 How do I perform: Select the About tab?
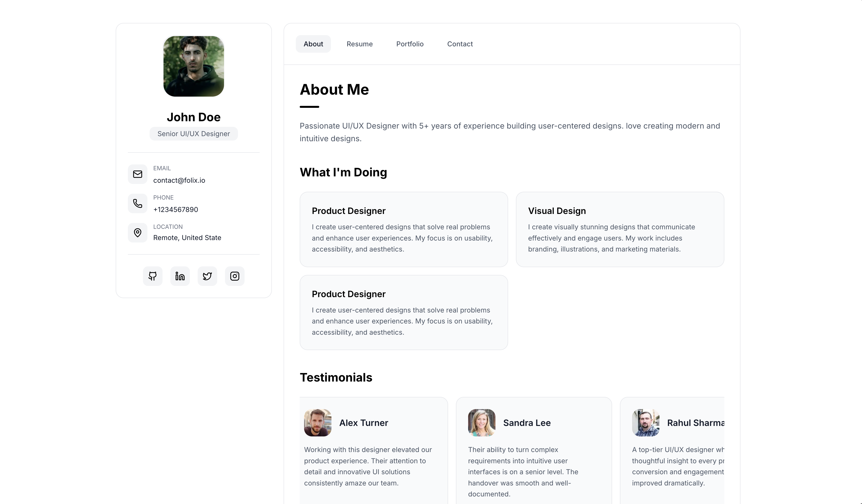pyautogui.click(x=313, y=44)
